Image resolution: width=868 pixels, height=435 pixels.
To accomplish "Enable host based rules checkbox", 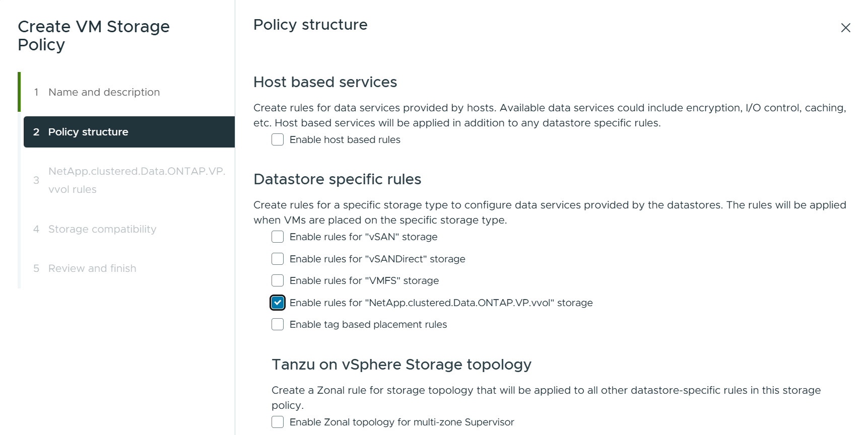I will coord(278,139).
